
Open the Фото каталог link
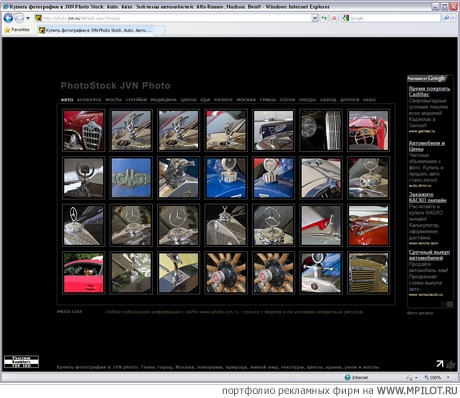[x=420, y=313]
